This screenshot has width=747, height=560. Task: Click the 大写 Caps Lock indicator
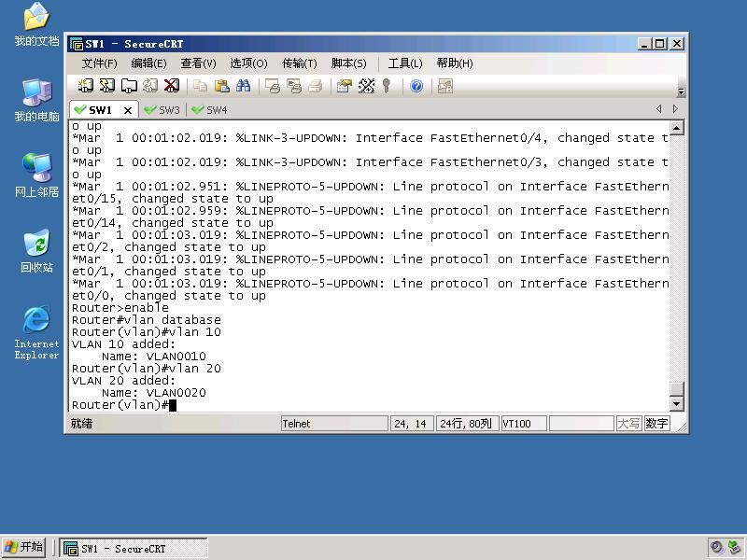coord(628,424)
